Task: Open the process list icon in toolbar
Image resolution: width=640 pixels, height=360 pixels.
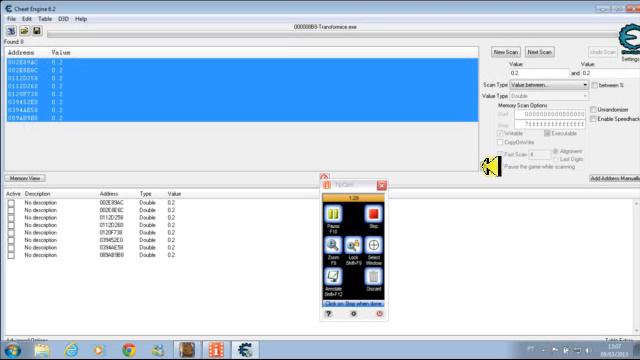Action: coord(11,31)
